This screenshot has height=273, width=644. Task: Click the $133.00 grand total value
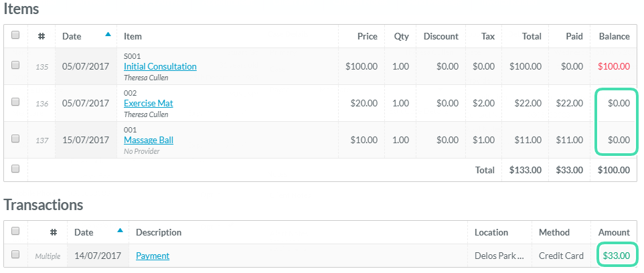(526, 170)
